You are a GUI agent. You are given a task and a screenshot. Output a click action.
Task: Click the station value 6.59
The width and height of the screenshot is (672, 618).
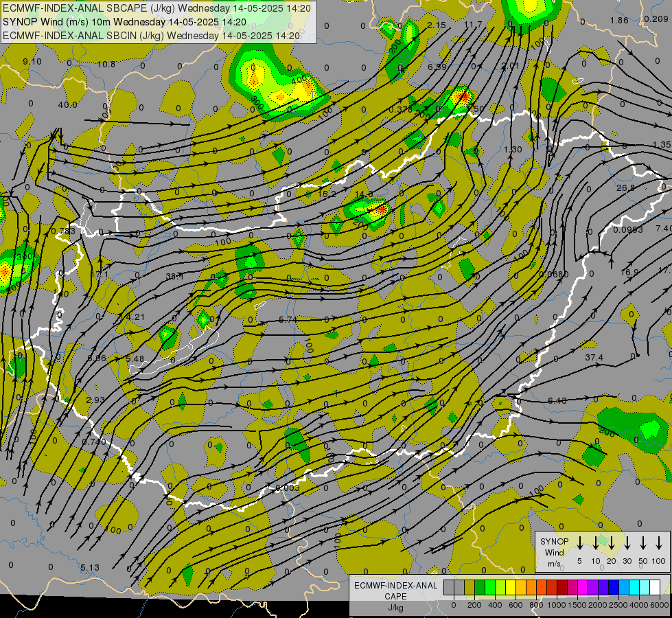[437, 67]
